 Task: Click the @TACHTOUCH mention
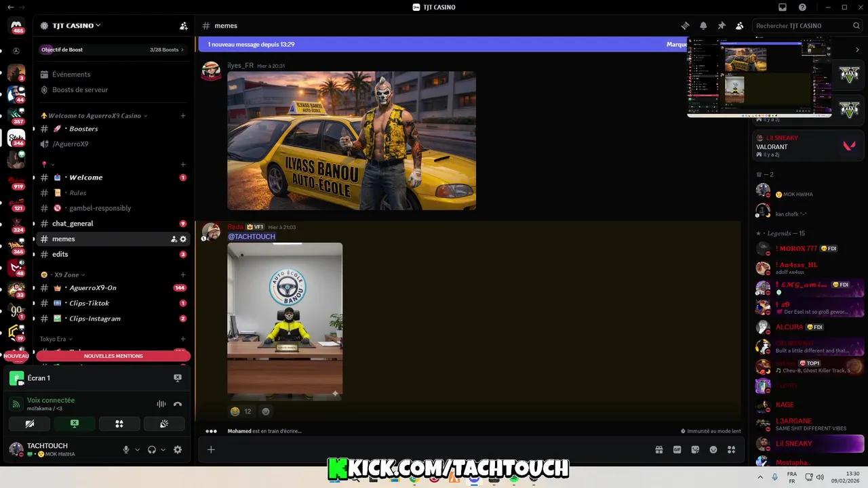(x=252, y=237)
